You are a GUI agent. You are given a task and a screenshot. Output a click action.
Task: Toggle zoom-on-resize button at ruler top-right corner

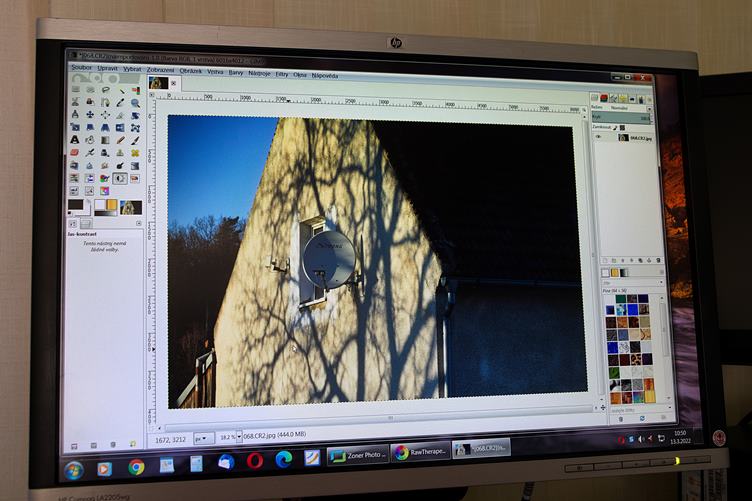[584, 110]
